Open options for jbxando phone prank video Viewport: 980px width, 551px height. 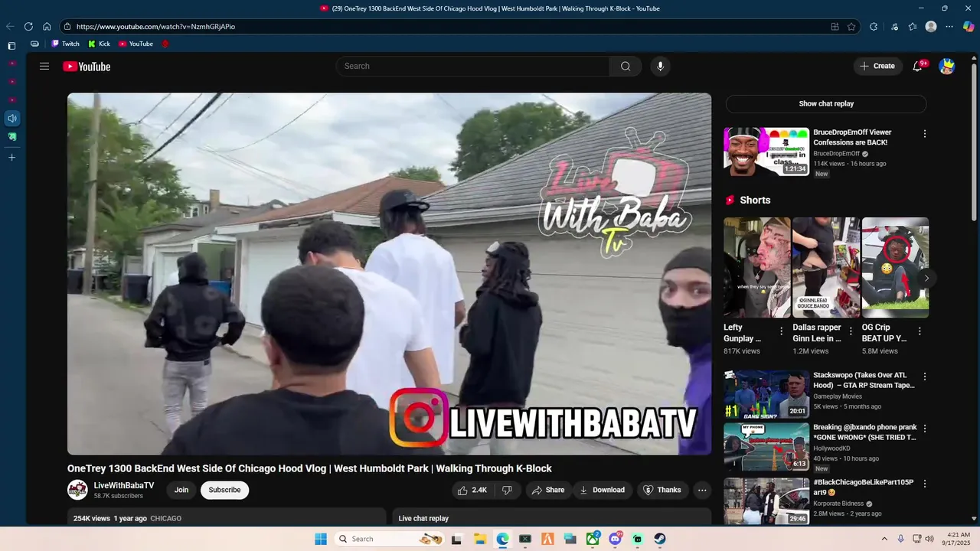click(x=924, y=429)
